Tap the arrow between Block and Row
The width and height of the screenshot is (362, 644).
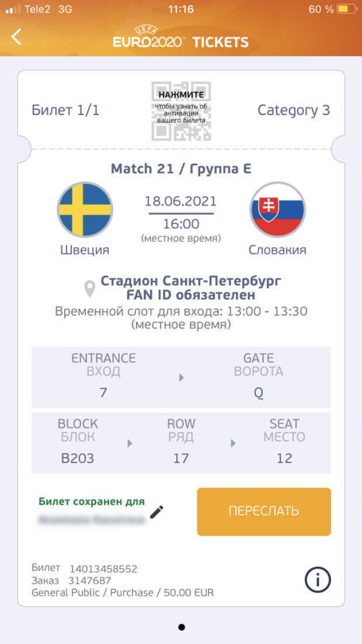(x=130, y=444)
